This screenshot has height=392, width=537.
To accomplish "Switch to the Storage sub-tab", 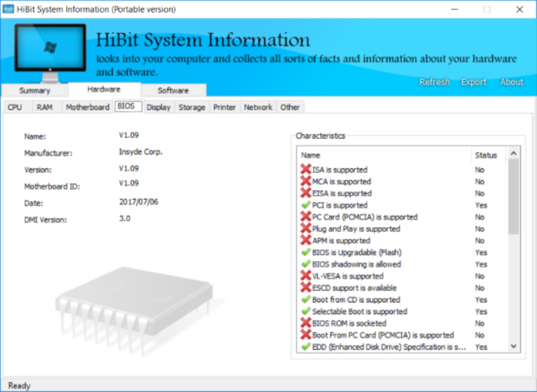I will click(192, 107).
